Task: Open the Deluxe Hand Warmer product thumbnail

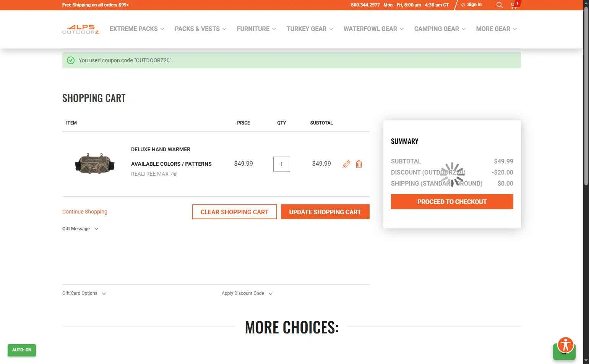Action: click(x=94, y=163)
